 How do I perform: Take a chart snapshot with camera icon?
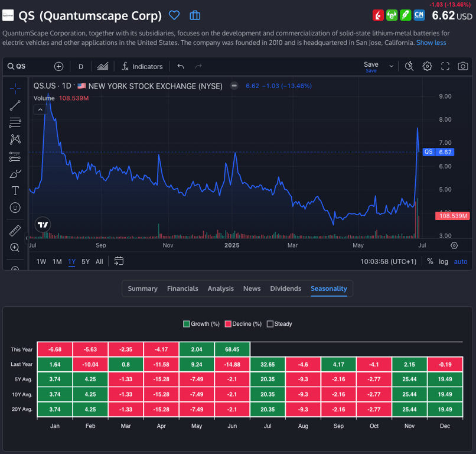coord(463,66)
